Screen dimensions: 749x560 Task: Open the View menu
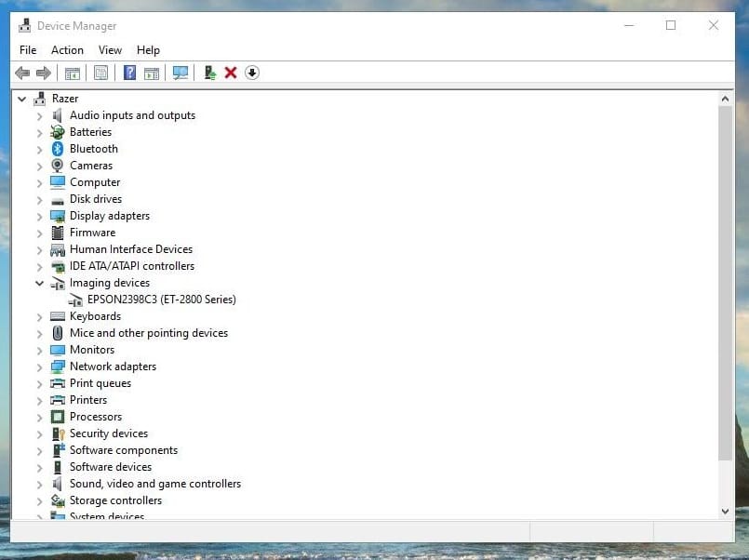click(x=110, y=50)
